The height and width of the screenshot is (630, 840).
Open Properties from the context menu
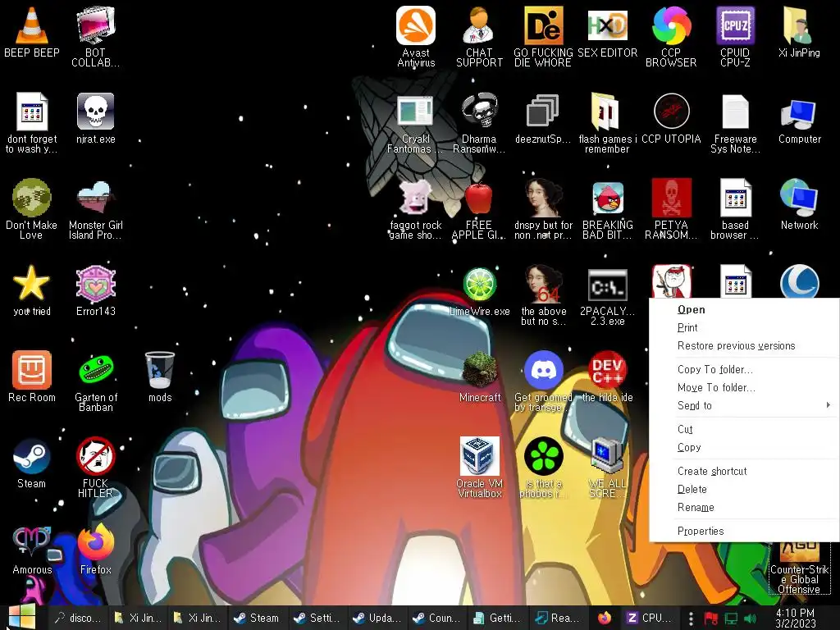click(x=745, y=532)
